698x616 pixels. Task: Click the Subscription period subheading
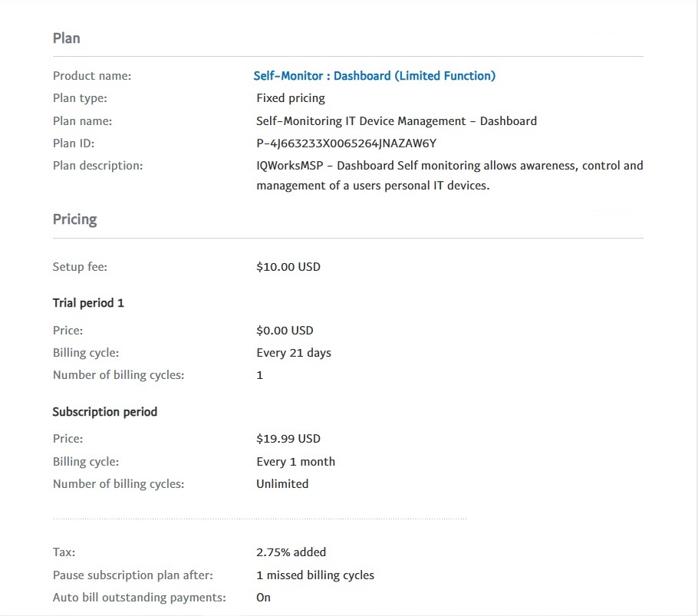pyautogui.click(x=104, y=412)
